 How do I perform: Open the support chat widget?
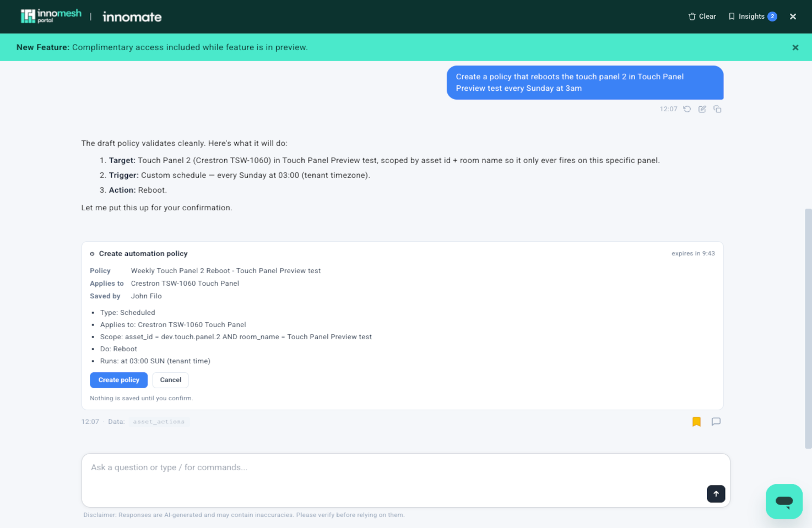click(x=784, y=502)
